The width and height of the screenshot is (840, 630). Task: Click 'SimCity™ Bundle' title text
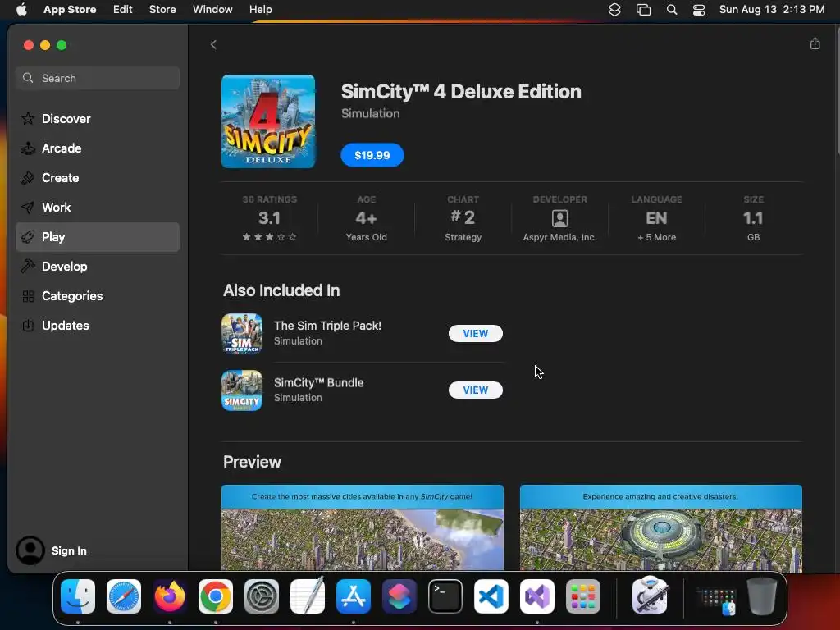319,382
